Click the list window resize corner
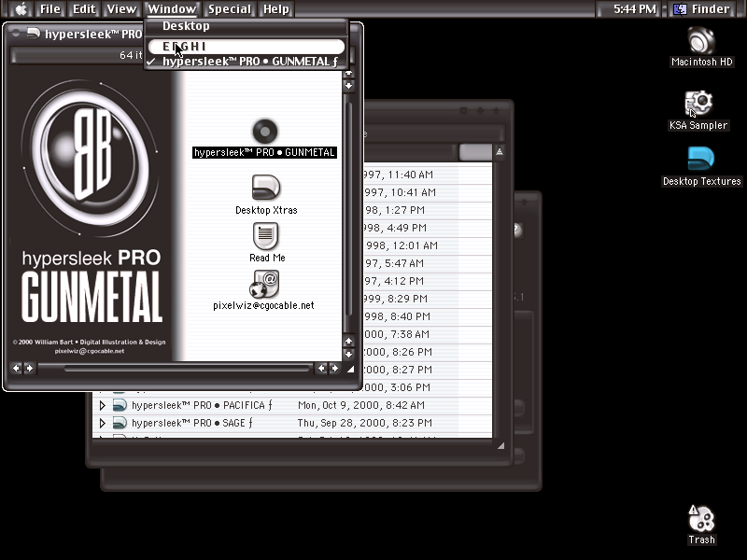This screenshot has height=560, width=747. coord(500,446)
